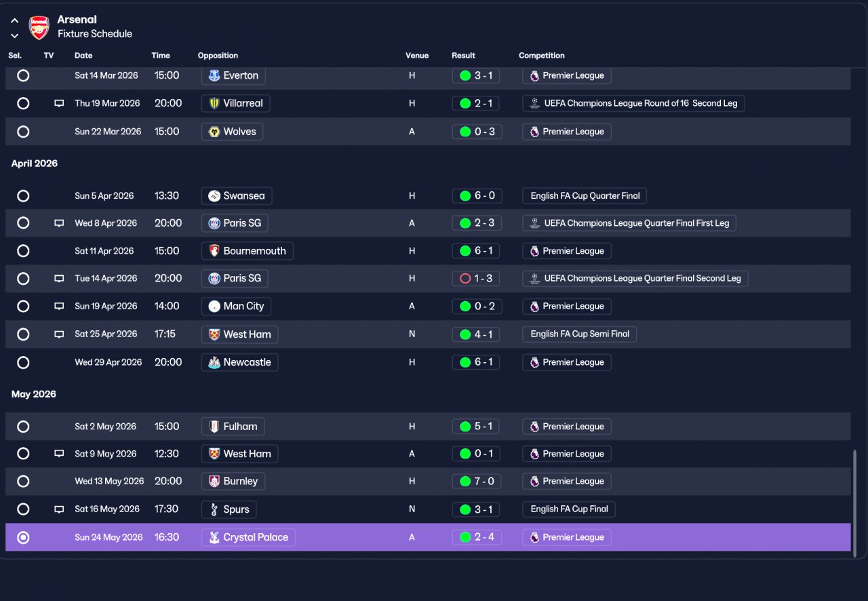Open the 3 - 1 Everton result
Viewport: 868px width, 601px height.
(x=476, y=75)
